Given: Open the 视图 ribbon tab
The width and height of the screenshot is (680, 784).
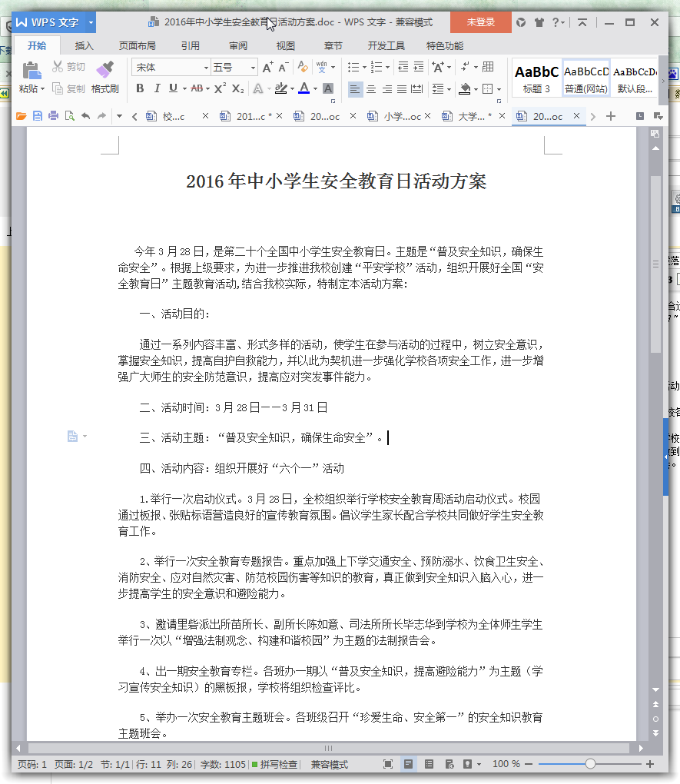Looking at the screenshot, I should pos(286,46).
